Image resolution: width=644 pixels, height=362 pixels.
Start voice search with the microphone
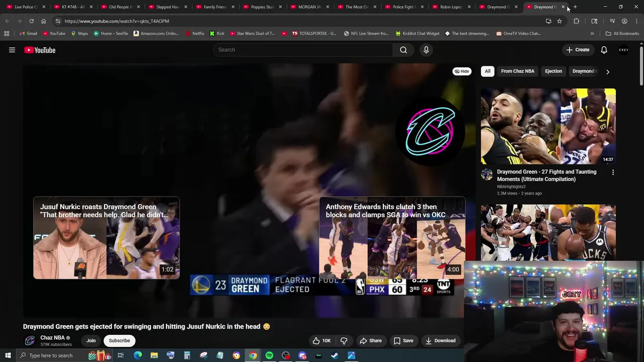tap(426, 50)
